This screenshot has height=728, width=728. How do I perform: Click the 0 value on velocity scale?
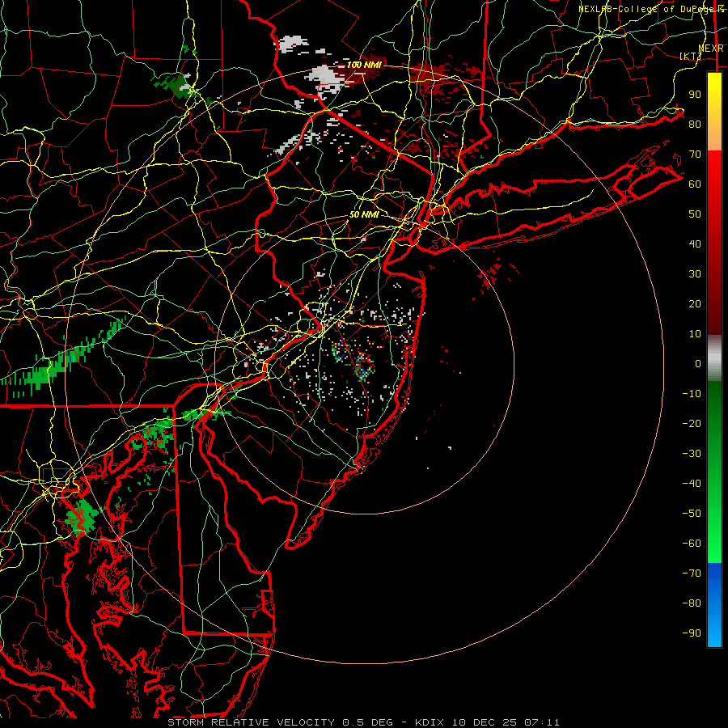698,363
